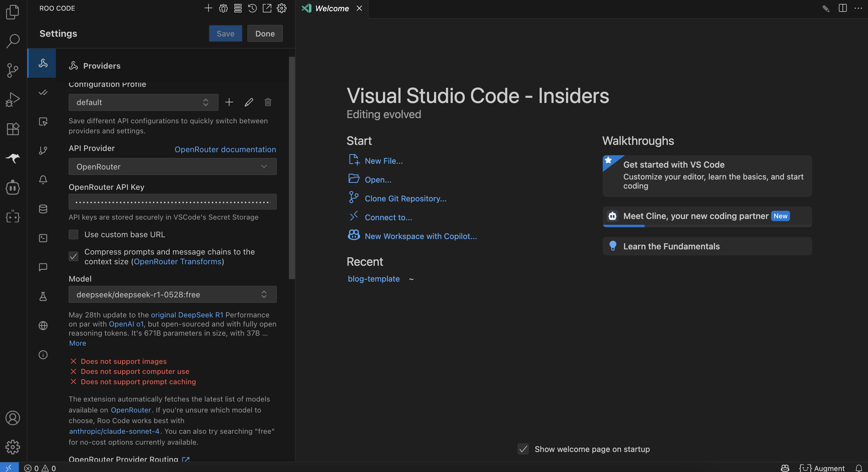Rename the default configuration profile
This screenshot has width=868, height=472.
point(249,102)
